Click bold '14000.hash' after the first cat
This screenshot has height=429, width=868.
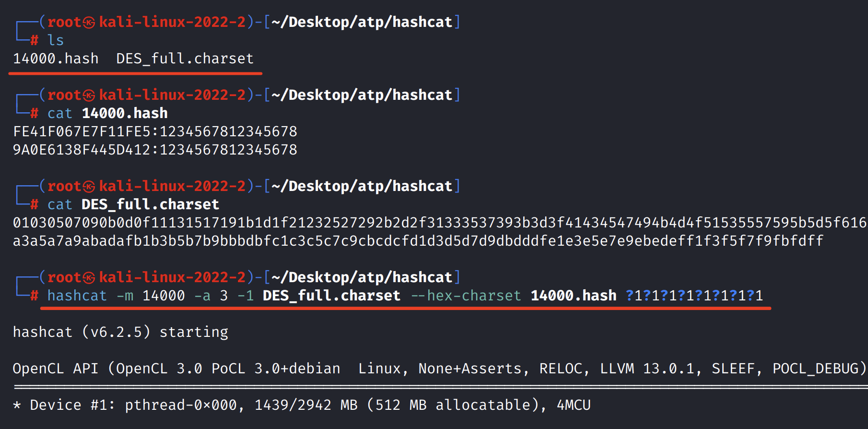(x=125, y=113)
